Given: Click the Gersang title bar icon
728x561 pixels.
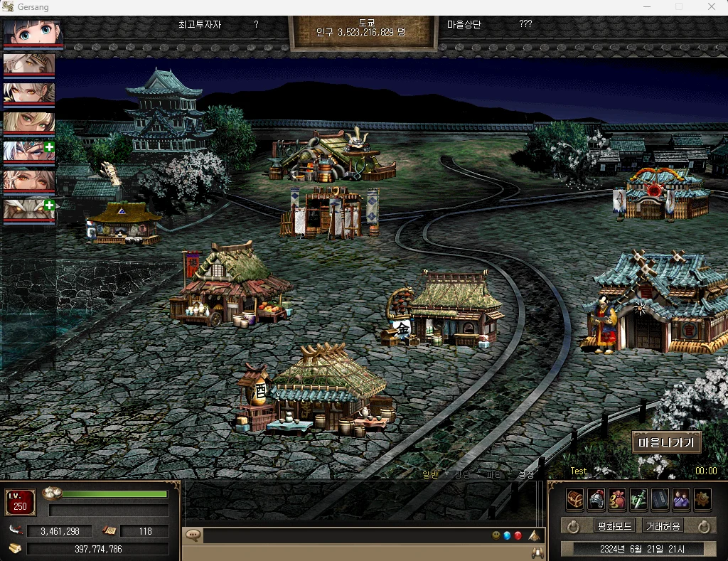Looking at the screenshot, I should [7, 7].
